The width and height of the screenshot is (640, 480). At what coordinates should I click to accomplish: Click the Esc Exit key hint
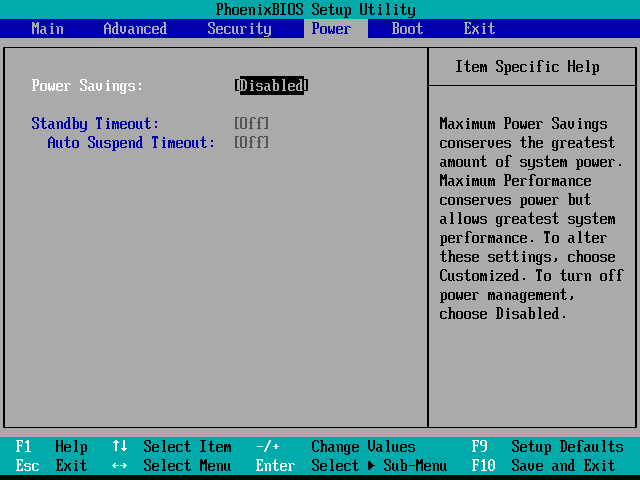tap(51, 466)
